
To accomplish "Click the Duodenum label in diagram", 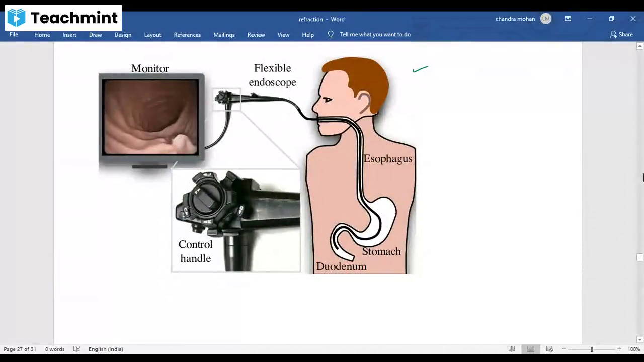I will [x=341, y=266].
